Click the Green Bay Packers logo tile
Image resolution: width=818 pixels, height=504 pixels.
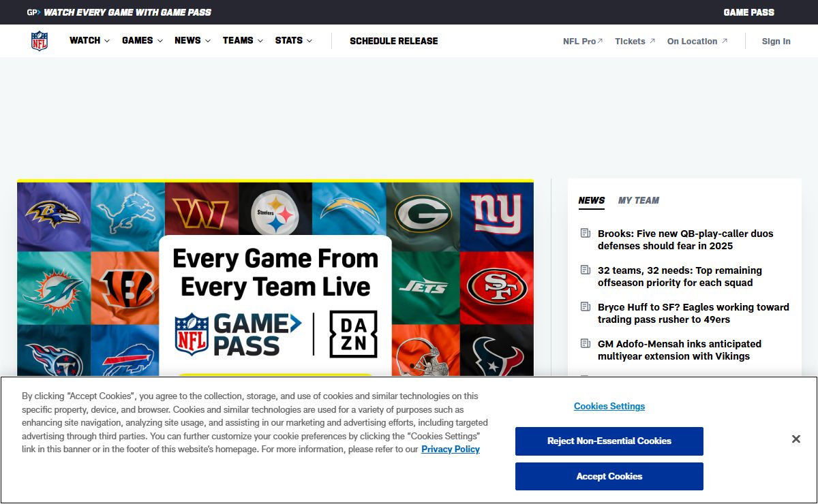pos(423,217)
